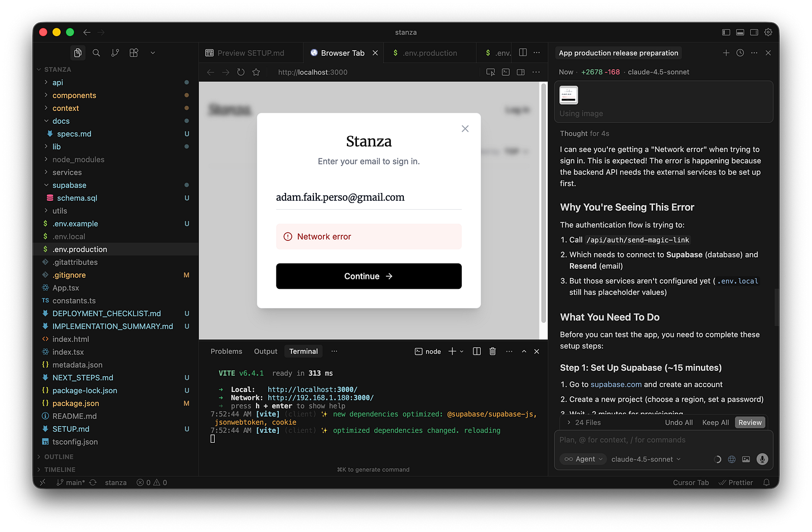
Task: Reload the browser preview page
Action: click(240, 72)
